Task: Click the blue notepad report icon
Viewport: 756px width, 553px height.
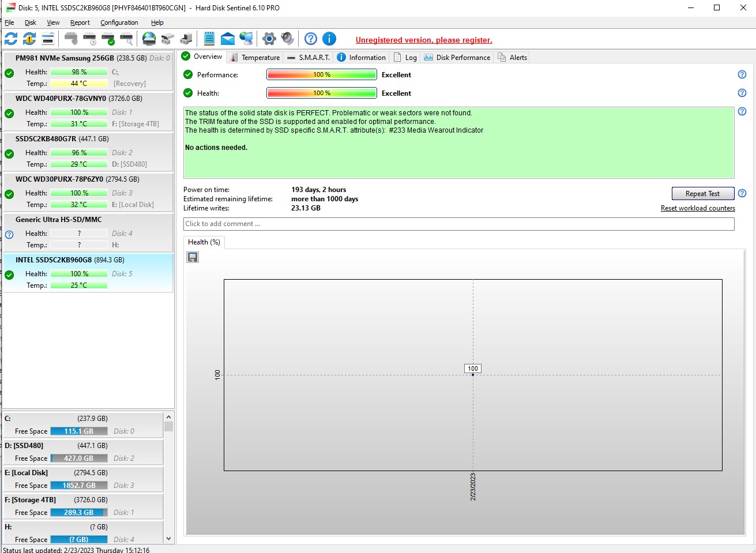Action: click(x=209, y=39)
